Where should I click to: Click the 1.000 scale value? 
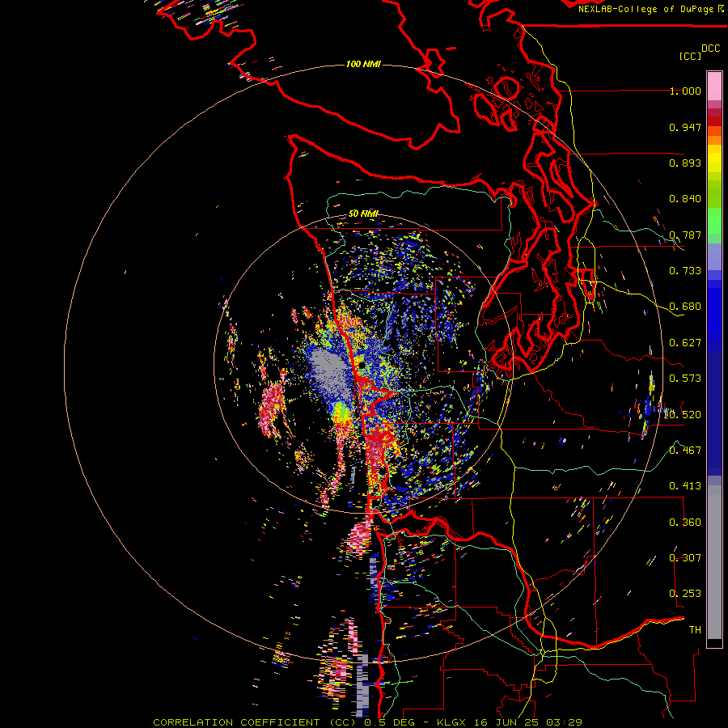click(x=685, y=91)
